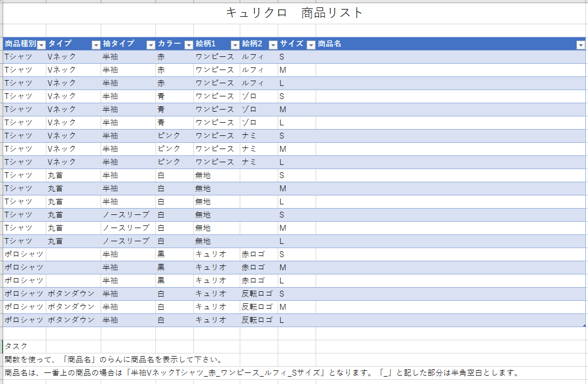The width and height of the screenshot is (588, 384).
Task: Select the 商品名 header cell
Action: (x=450, y=44)
